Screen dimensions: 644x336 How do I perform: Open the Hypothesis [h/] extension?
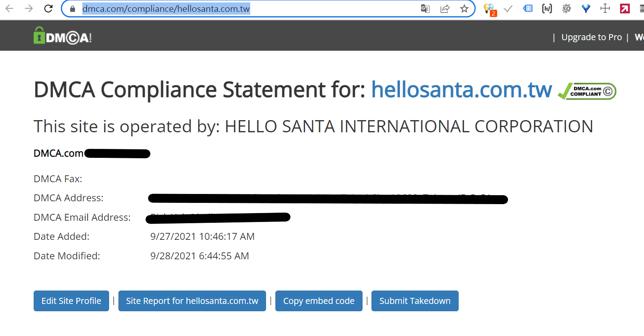[547, 9]
